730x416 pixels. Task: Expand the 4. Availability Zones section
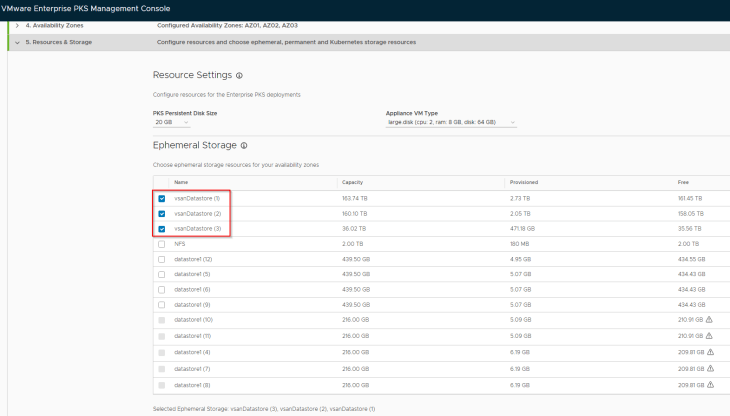pyautogui.click(x=17, y=25)
